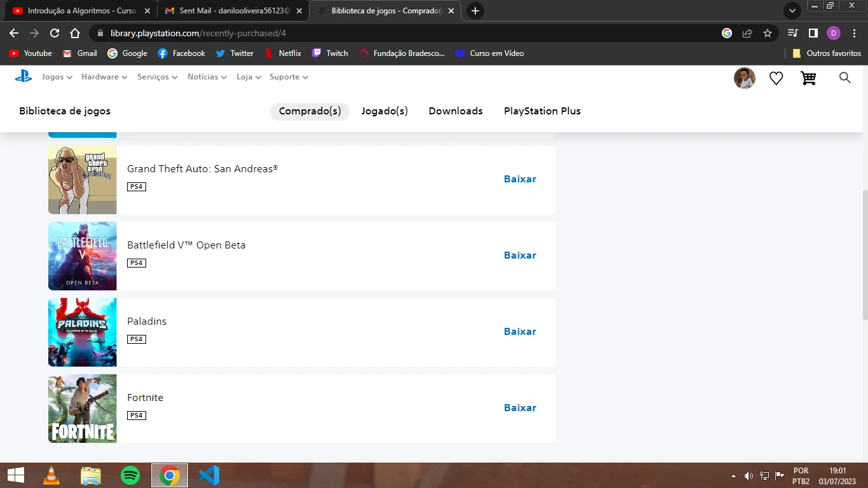
Task: Open Facebook bookmark
Action: [181, 53]
